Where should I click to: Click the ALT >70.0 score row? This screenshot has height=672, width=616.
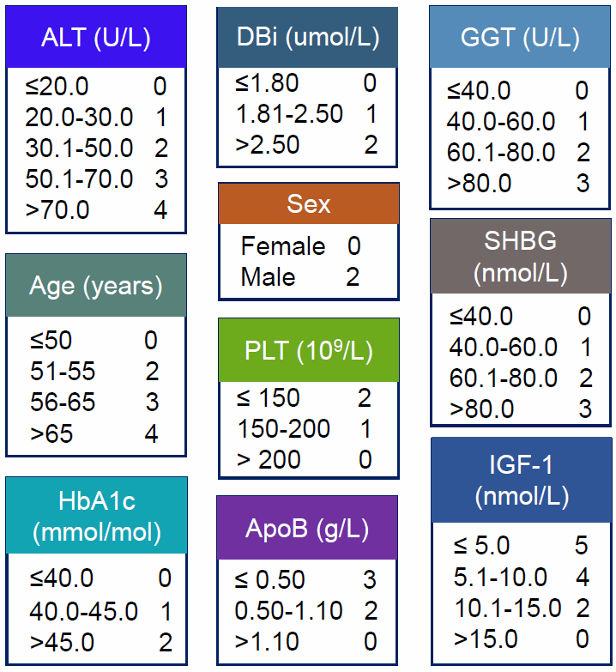[96, 209]
